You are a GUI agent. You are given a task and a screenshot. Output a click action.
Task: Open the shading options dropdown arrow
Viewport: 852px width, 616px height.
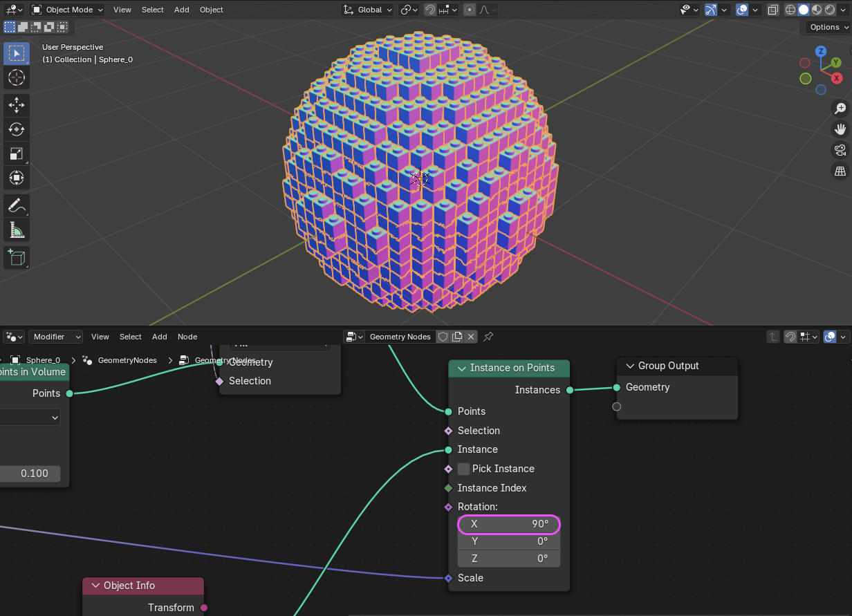tap(843, 10)
